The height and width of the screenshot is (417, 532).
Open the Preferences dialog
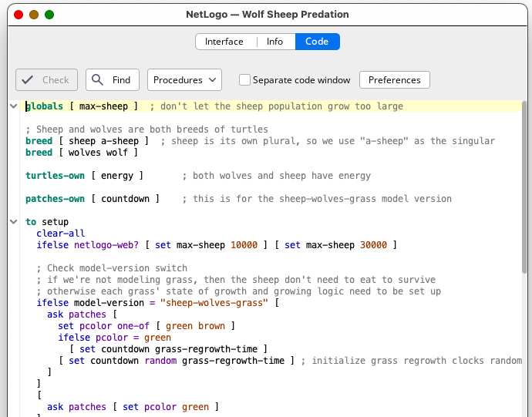tap(394, 80)
